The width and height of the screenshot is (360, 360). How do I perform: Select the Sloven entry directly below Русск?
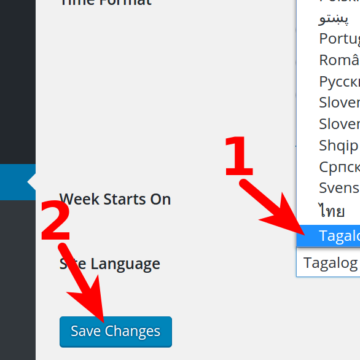328,103
